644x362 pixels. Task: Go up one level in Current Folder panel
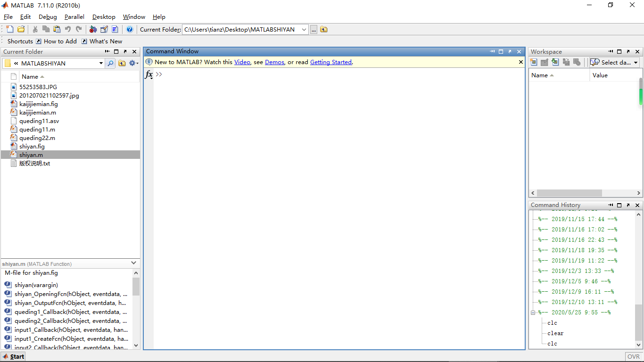pyautogui.click(x=122, y=63)
